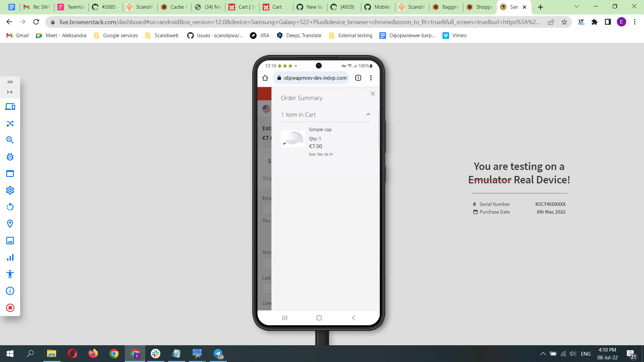Open device analytics via bar chart icon
Image resolution: width=644 pixels, height=362 pixels.
point(10,257)
